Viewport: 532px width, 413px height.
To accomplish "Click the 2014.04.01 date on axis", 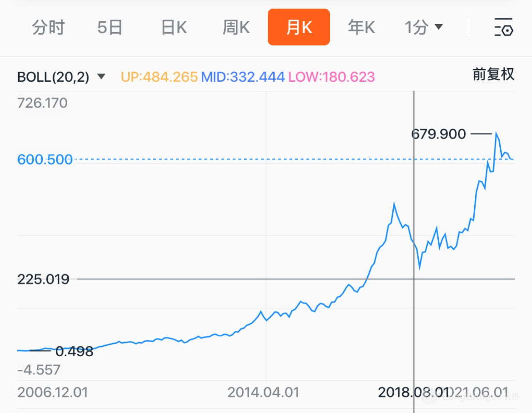I will click(263, 392).
